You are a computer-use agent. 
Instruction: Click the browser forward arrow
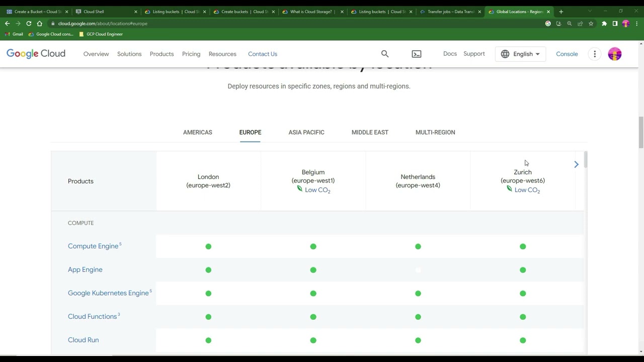(x=18, y=24)
